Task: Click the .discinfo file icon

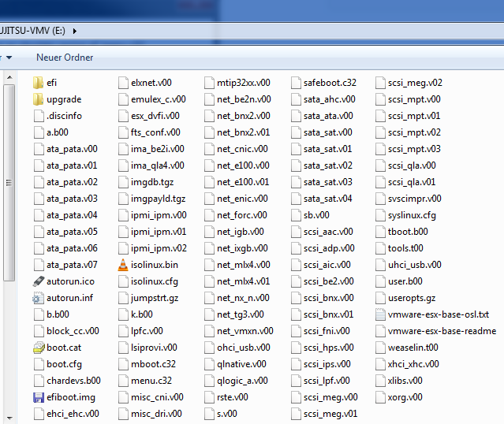Action: pos(39,116)
